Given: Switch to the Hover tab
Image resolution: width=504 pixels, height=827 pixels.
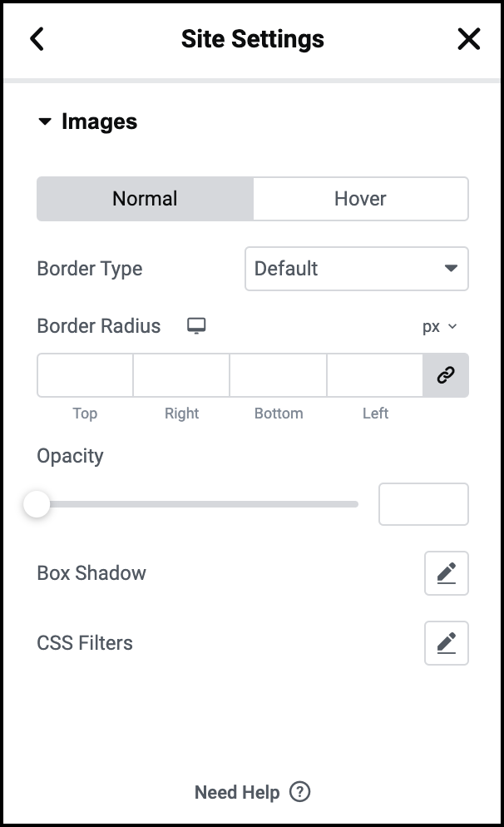Looking at the screenshot, I should pos(361,199).
